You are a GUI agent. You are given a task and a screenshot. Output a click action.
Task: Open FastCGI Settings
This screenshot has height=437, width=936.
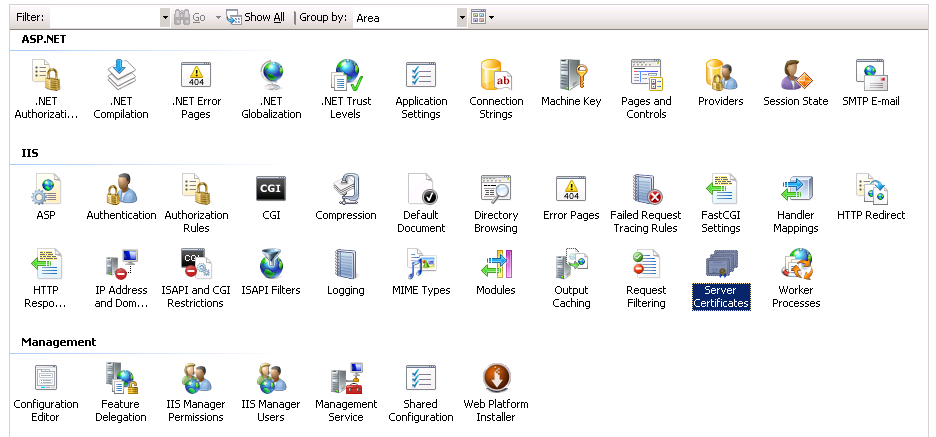point(721,204)
